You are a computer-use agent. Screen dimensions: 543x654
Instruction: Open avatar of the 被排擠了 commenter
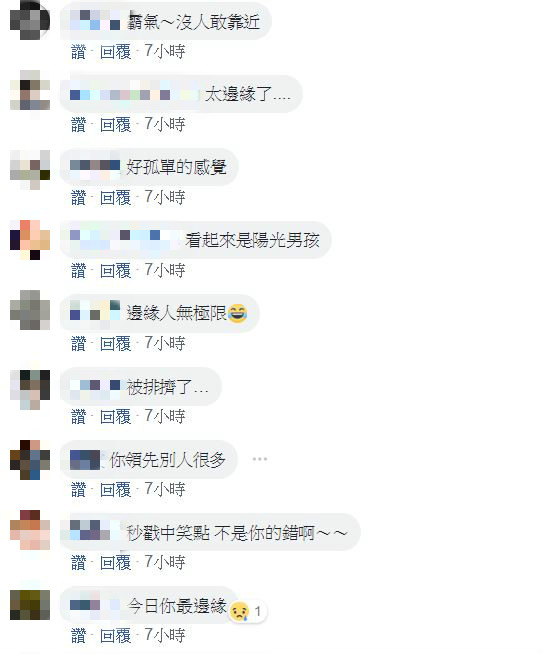(x=30, y=390)
